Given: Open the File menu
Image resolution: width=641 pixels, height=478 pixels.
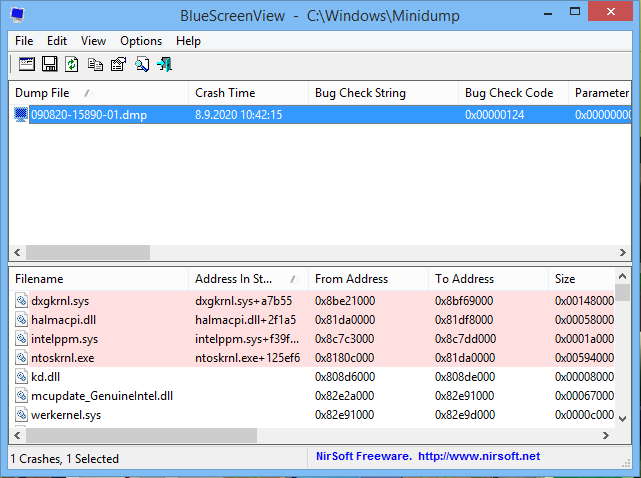Looking at the screenshot, I should click(x=24, y=41).
